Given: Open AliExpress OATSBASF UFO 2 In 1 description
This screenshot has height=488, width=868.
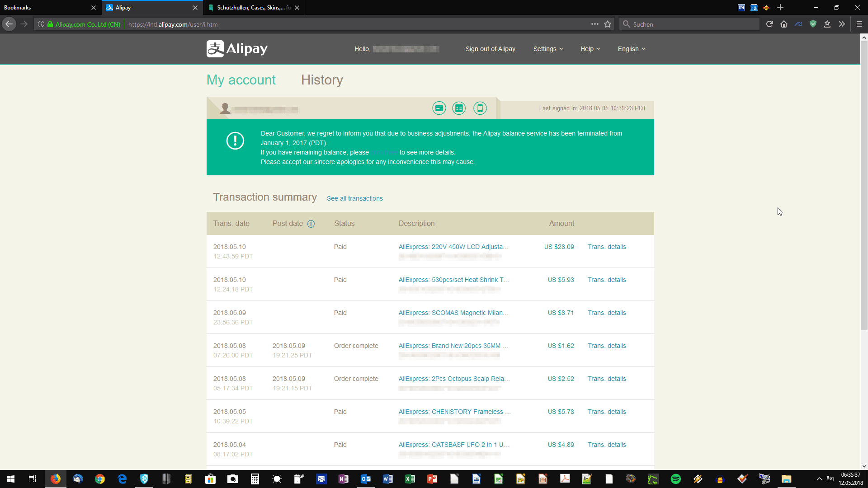Looking at the screenshot, I should pyautogui.click(x=453, y=445).
